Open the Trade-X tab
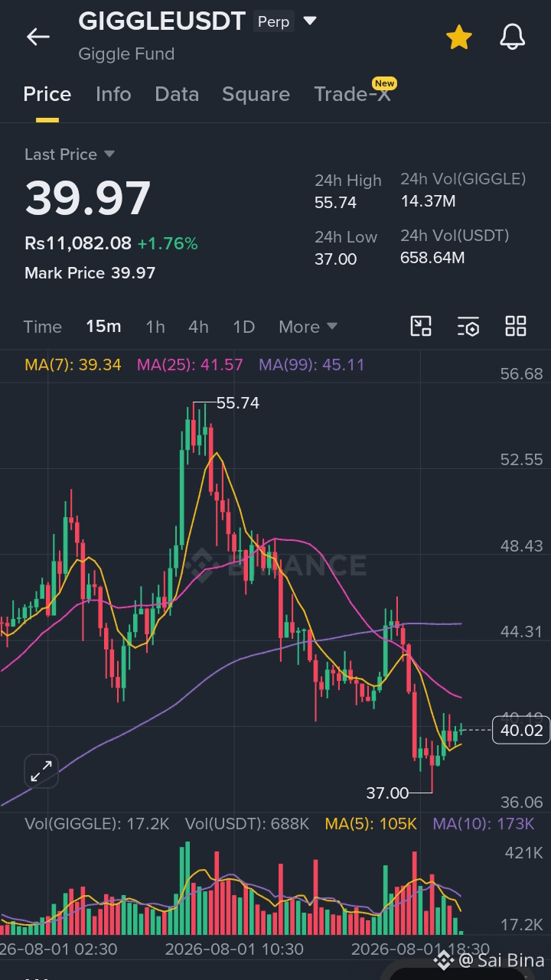 pyautogui.click(x=352, y=94)
